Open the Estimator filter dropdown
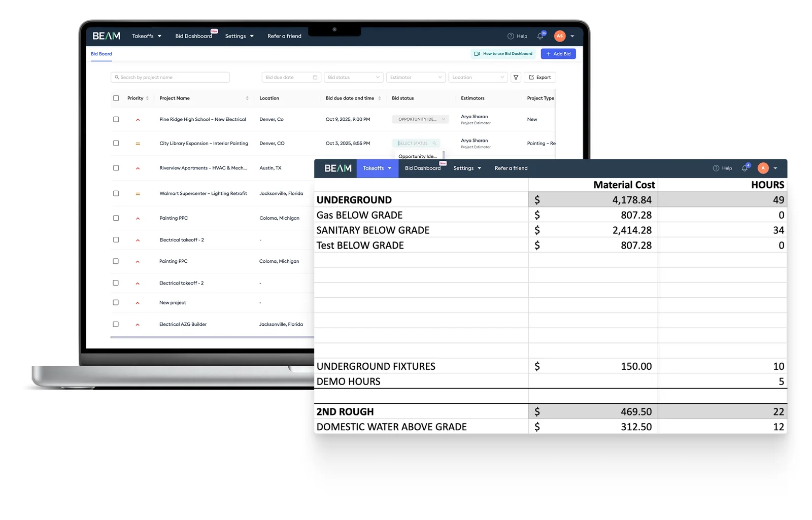Image resolution: width=812 pixels, height=520 pixels. [x=416, y=77]
